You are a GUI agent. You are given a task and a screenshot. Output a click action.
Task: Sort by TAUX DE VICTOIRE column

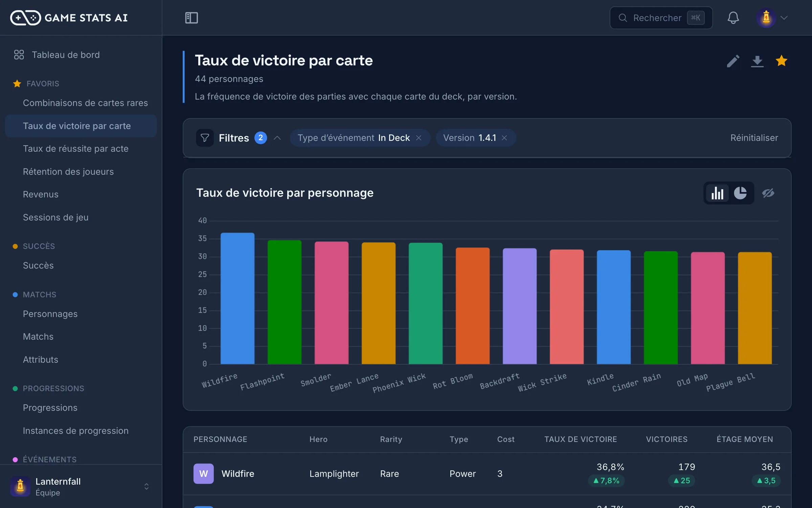pyautogui.click(x=581, y=439)
